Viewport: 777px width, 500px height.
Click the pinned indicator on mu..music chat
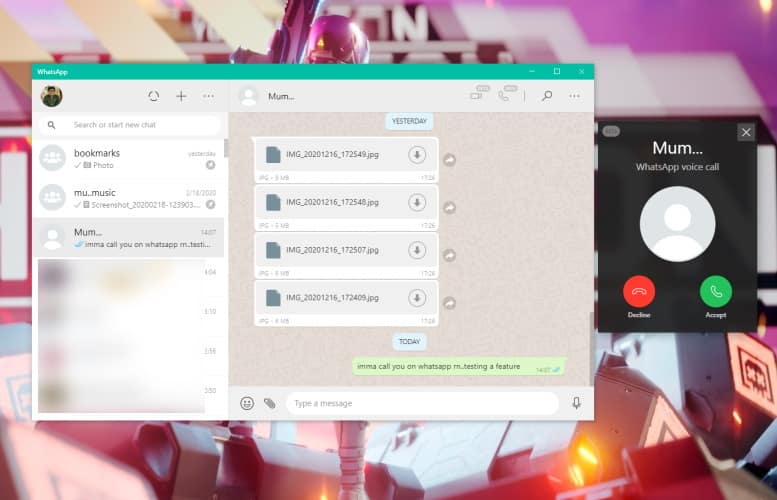(211, 205)
